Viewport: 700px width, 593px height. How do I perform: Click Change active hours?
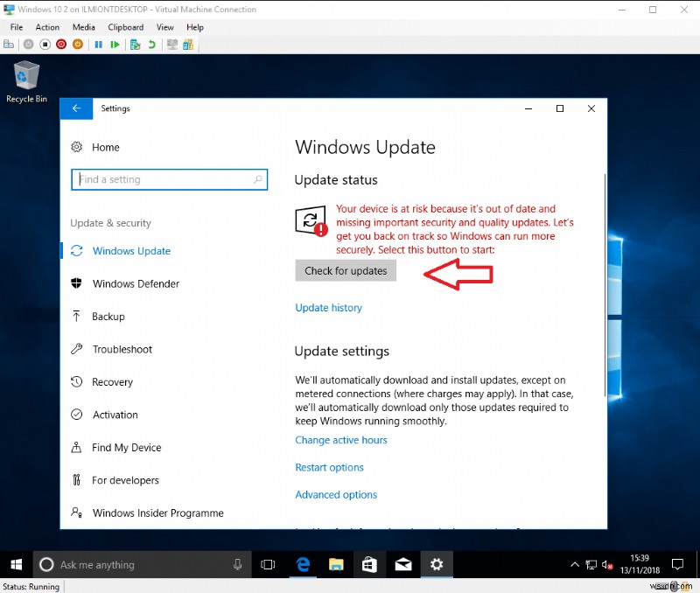point(340,440)
